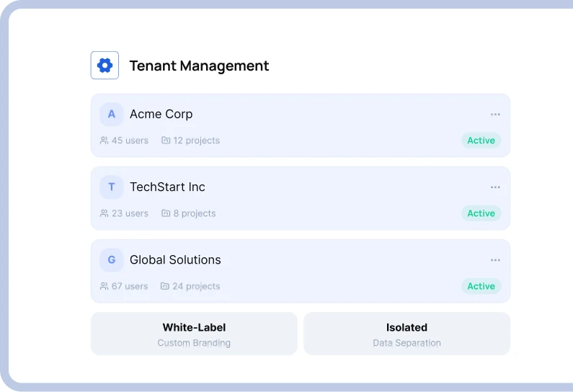Click folder icon beside 24 projects
This screenshot has width=573, height=392.
(x=165, y=286)
